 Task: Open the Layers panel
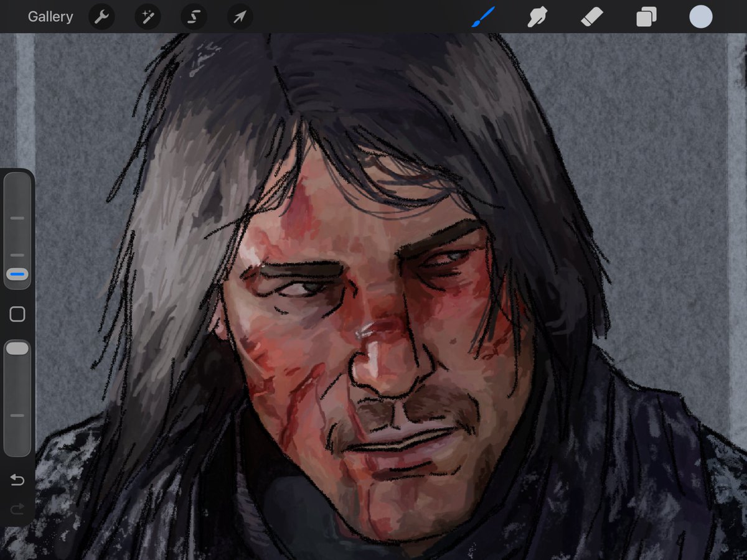point(646,17)
